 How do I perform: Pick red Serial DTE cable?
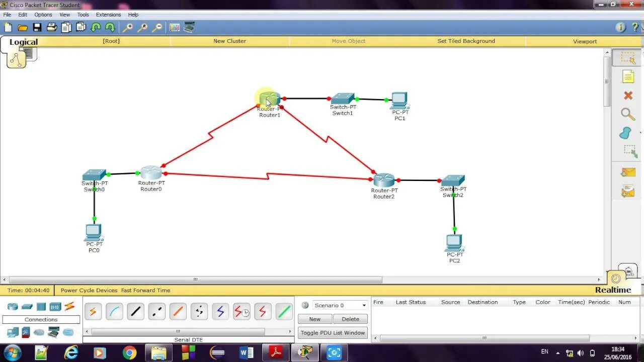coord(263,312)
